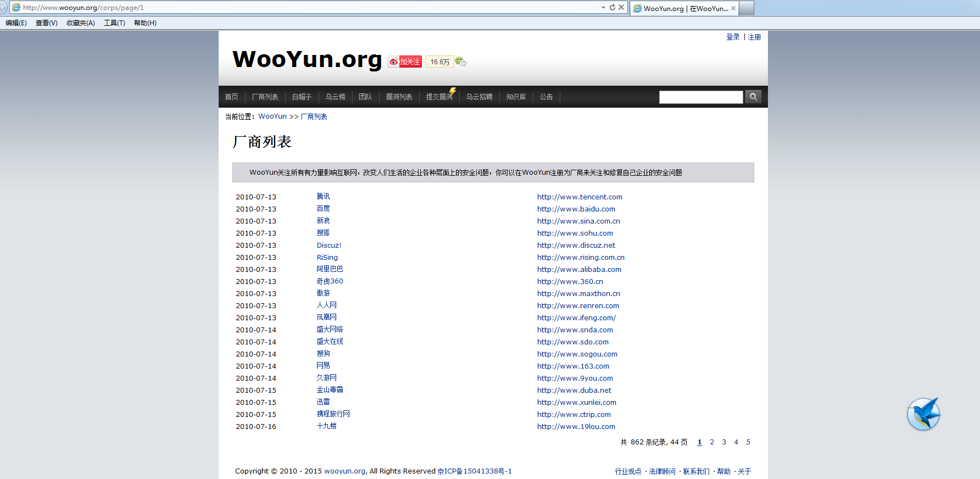The height and width of the screenshot is (479, 980).
Task: Open http://www.tencent.com link
Action: (580, 197)
